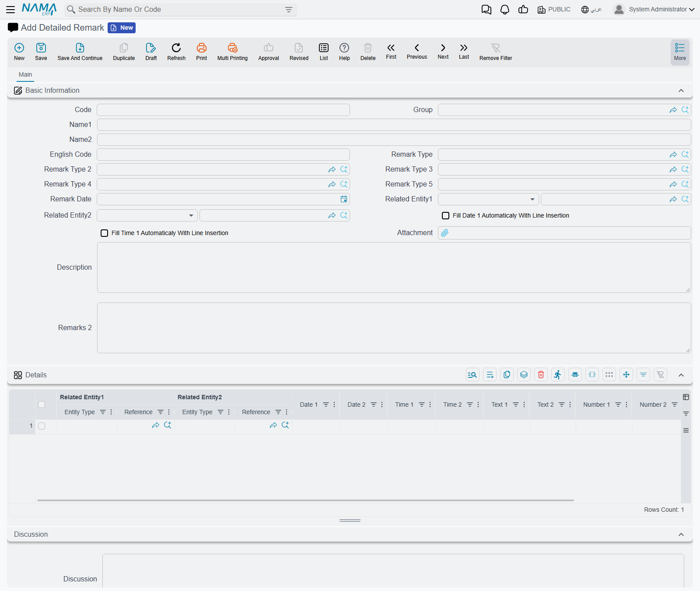
Task: Click Save And Continue icon
Action: pyautogui.click(x=80, y=51)
